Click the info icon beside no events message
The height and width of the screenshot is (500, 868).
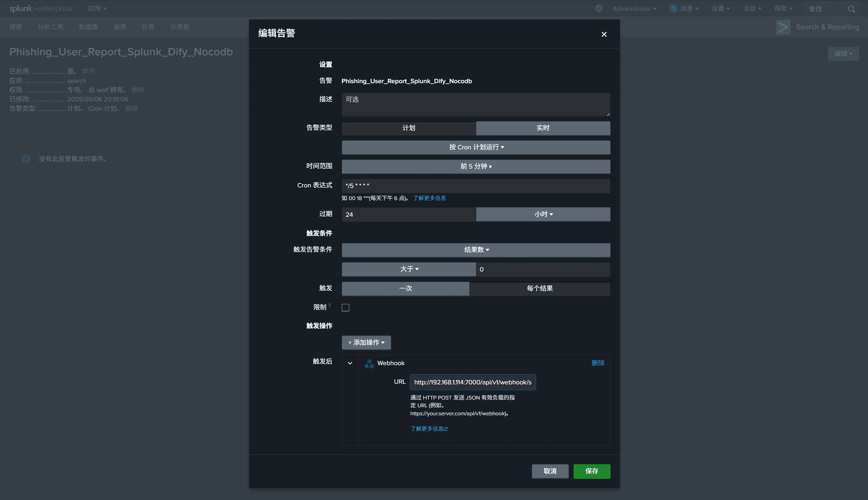[26, 159]
